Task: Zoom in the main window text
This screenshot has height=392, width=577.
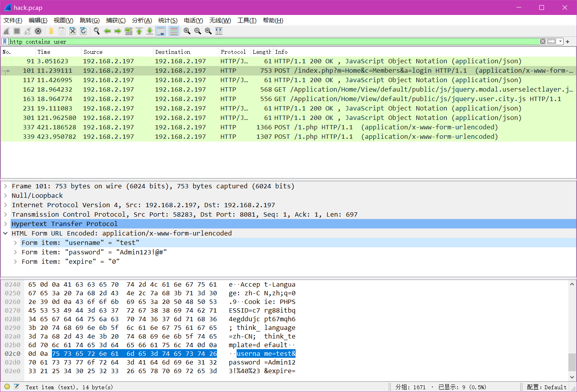Action: pyautogui.click(x=187, y=31)
